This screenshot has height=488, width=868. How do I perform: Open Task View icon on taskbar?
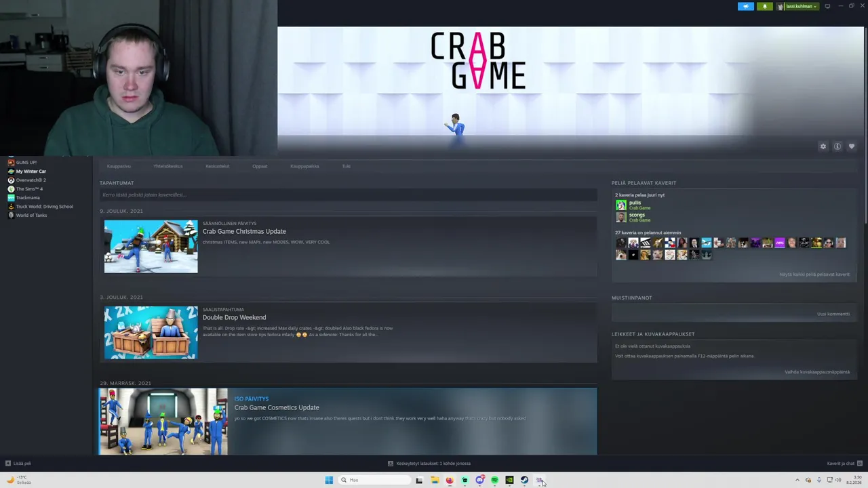tap(419, 480)
